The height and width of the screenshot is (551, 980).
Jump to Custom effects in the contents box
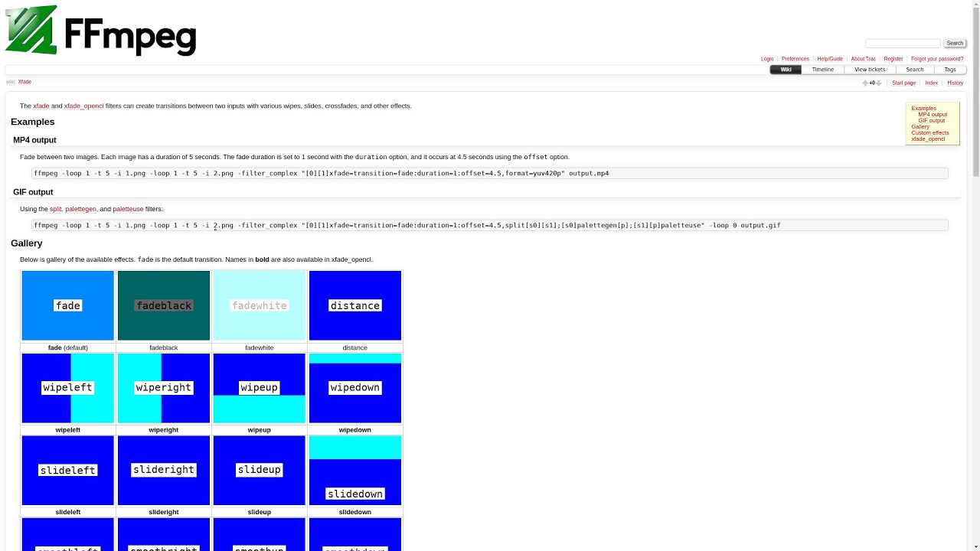tap(930, 133)
